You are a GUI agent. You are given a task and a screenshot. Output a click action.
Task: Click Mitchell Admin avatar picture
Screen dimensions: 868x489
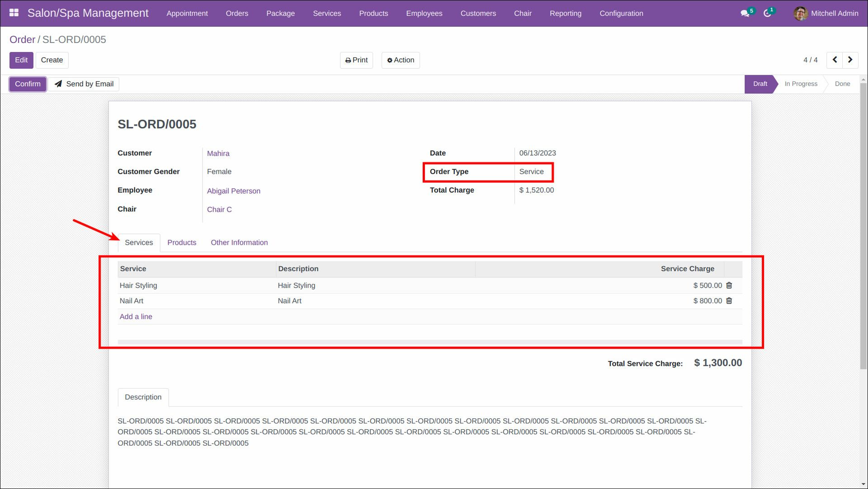tap(801, 14)
